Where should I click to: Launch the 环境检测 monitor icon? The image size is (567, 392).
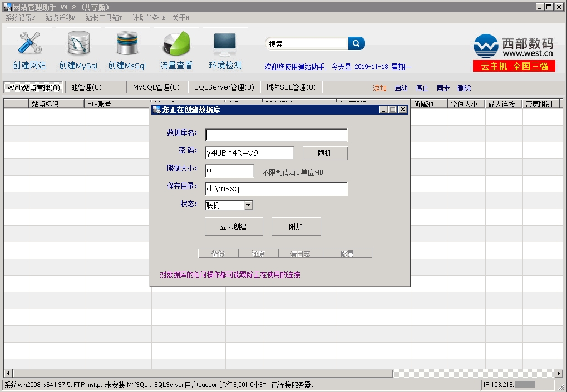coord(225,44)
